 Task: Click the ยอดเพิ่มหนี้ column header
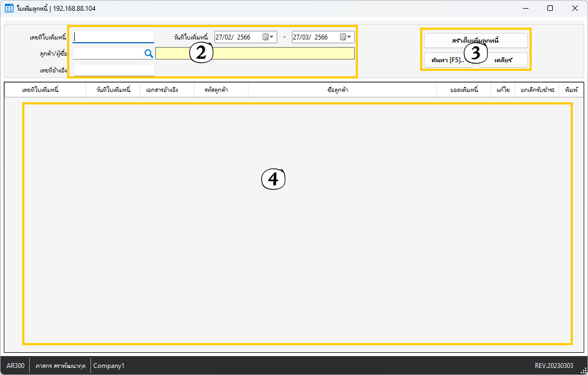click(464, 90)
